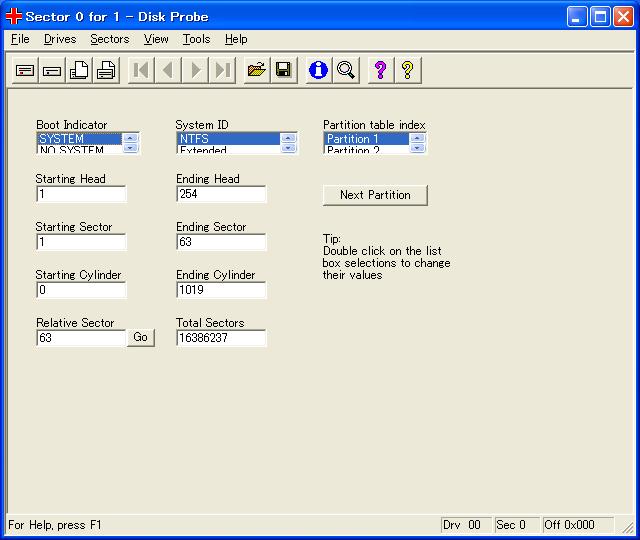
Task: Go to last sector arrow icon
Action: [222, 70]
